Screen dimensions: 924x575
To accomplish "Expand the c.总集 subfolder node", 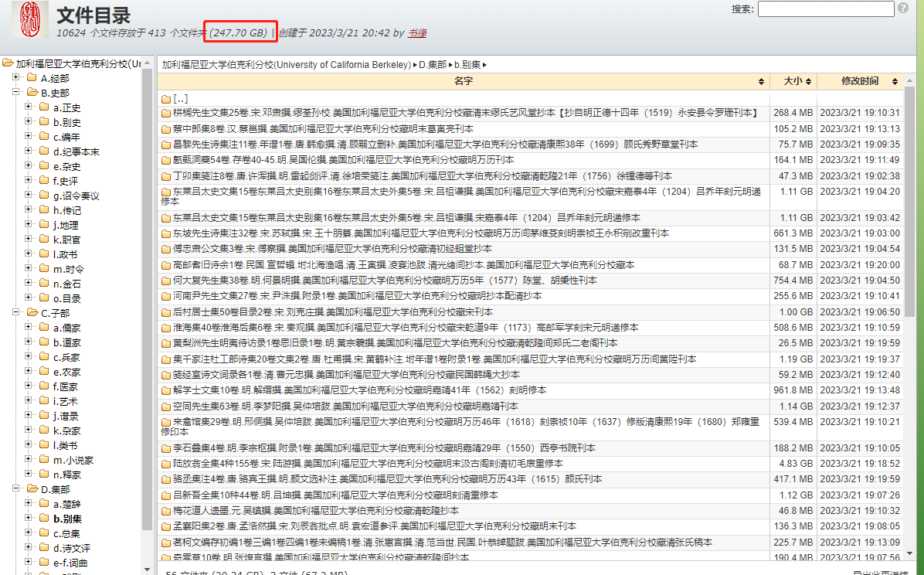I will pyautogui.click(x=29, y=533).
